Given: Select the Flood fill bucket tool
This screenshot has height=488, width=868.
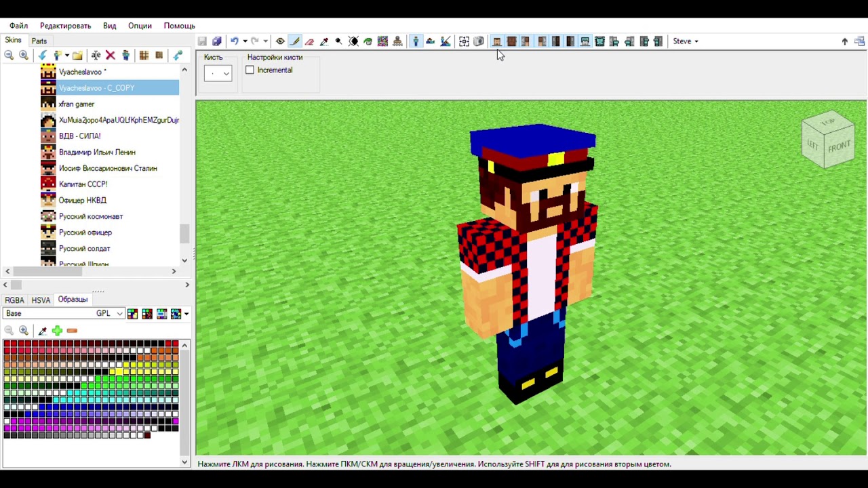Looking at the screenshot, I should 368,41.
